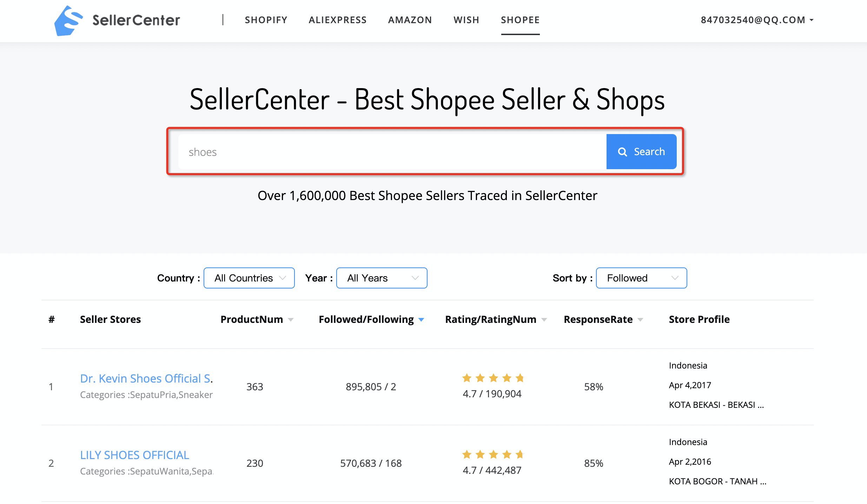Click response rate 58%
Image resolution: width=867 pixels, height=504 pixels.
[x=594, y=387]
